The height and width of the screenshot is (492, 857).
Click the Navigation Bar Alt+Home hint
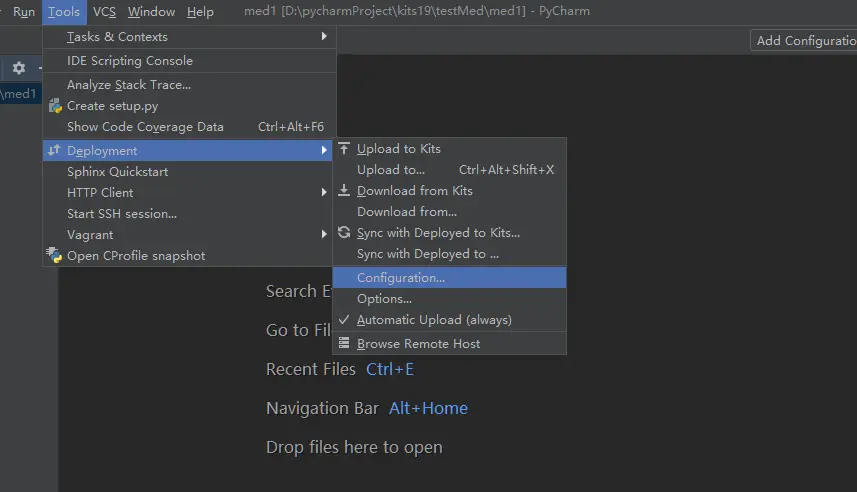[367, 408]
